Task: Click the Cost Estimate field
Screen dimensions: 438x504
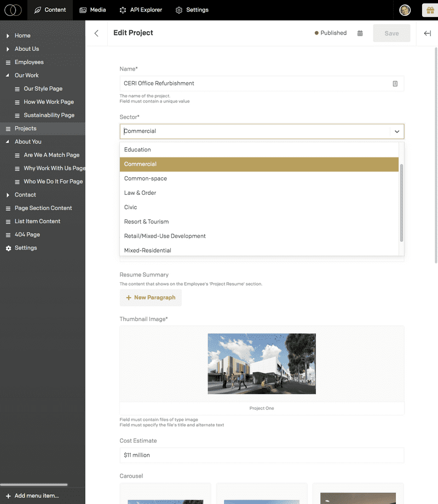Action: pos(262,455)
